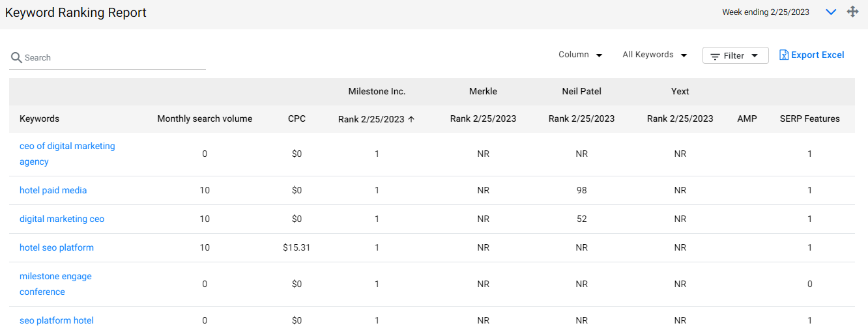
Task: Click the Excel file icon
Action: tap(784, 55)
